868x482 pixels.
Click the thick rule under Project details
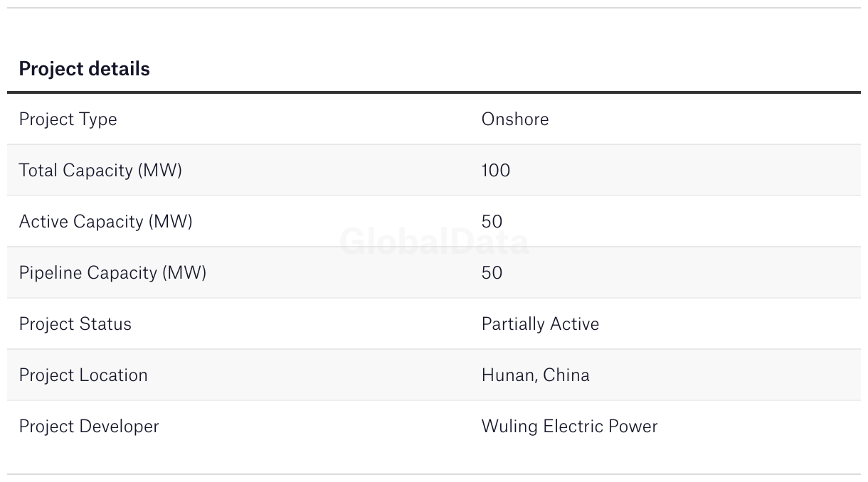click(434, 92)
